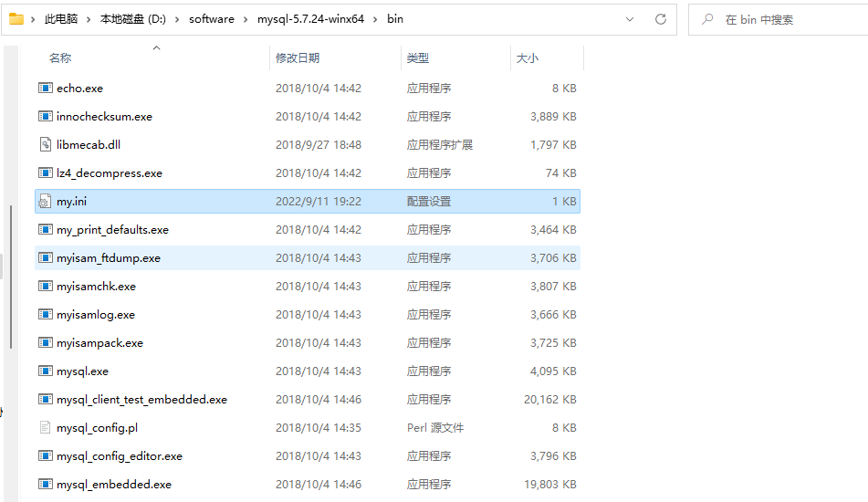Open the address bar history dropdown

tap(630, 19)
